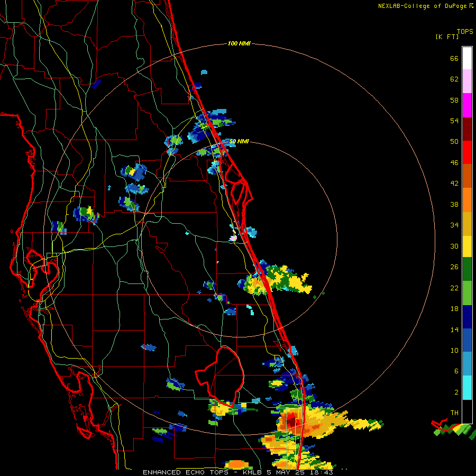Click the "50 NMI" range ring label

click(x=239, y=141)
